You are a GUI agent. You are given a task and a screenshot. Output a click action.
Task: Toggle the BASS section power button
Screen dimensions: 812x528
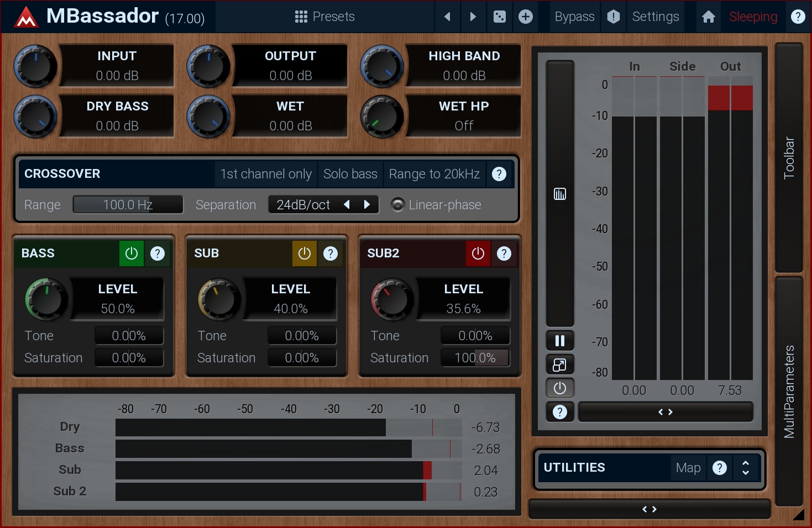coord(132,254)
